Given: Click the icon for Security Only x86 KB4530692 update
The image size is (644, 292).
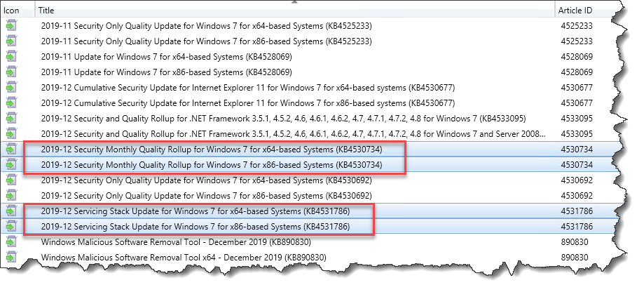Looking at the screenshot, I should pos(11,196).
